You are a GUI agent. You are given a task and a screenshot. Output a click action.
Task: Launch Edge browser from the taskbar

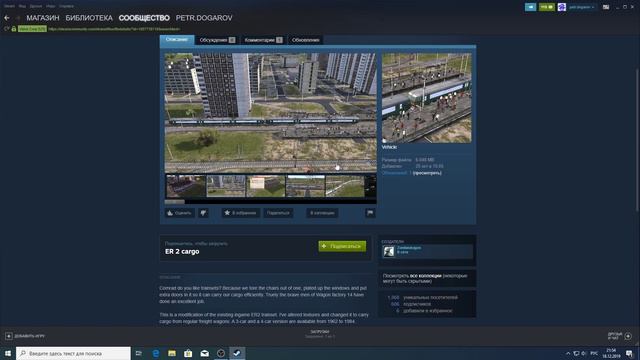156,353
